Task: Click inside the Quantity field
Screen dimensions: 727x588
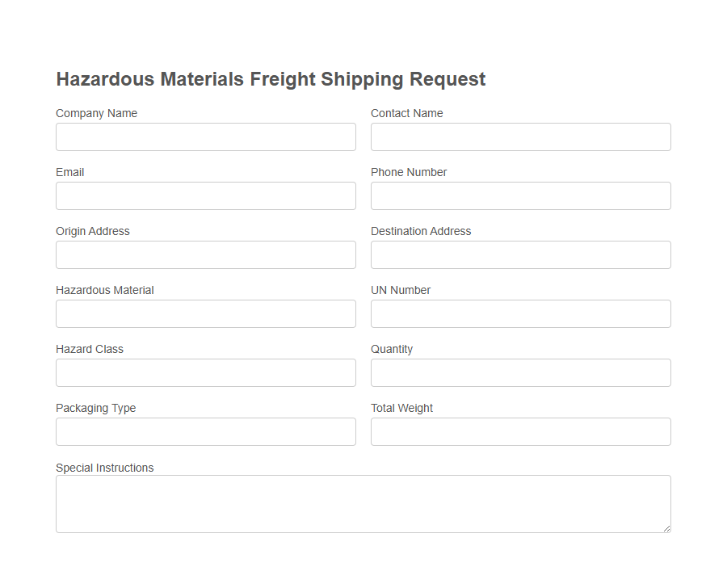Action: coord(520,372)
